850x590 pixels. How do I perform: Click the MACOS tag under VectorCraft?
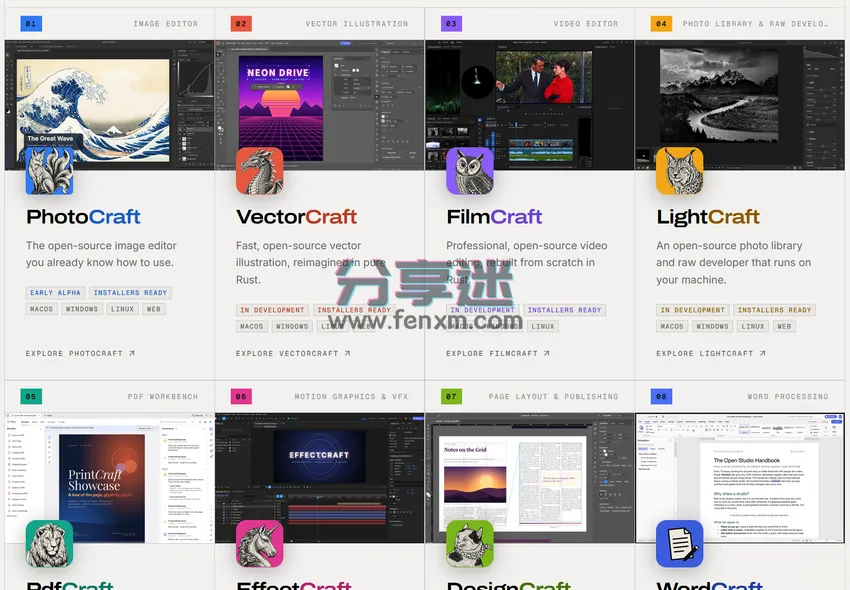[x=252, y=326]
